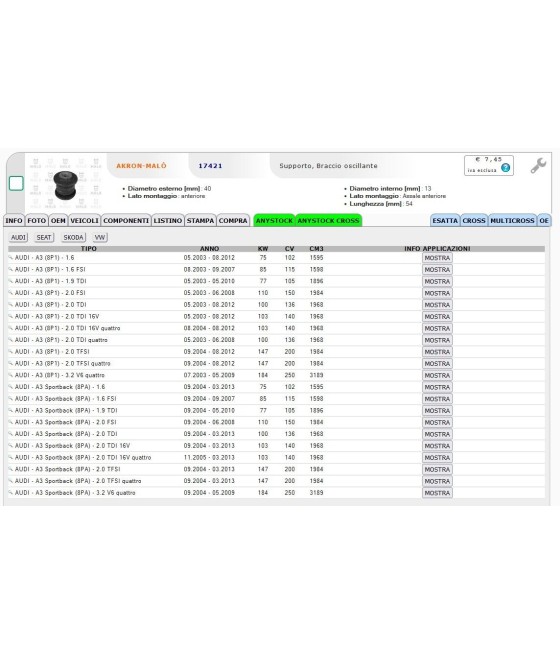
Task: Select row Sportback (8PA) - 2.0 TDI 16V quattro
Action: coord(276,457)
